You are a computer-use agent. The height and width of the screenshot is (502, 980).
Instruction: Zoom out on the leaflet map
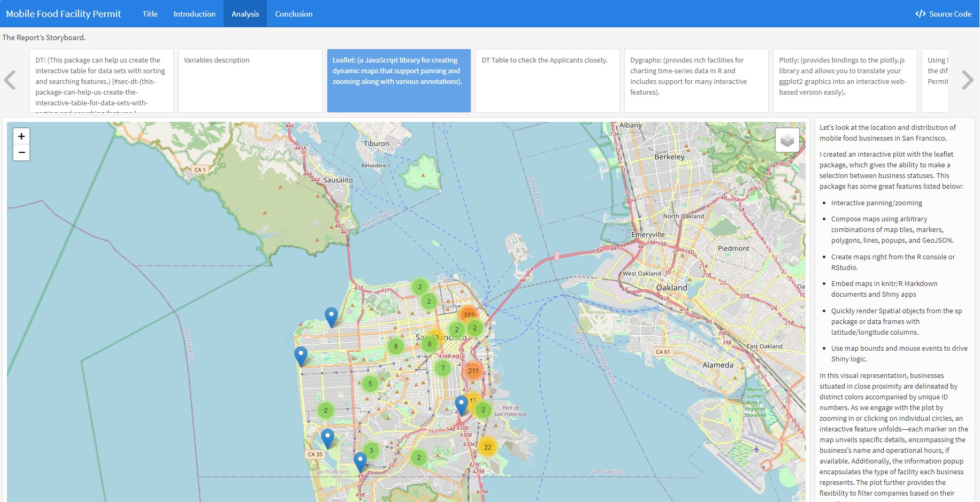coord(21,152)
